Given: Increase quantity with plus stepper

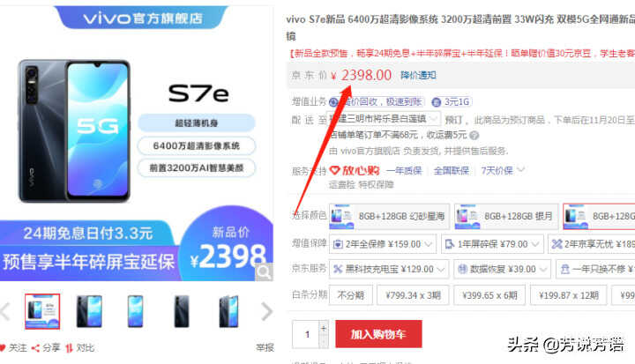Looking at the screenshot, I should click(x=324, y=328).
